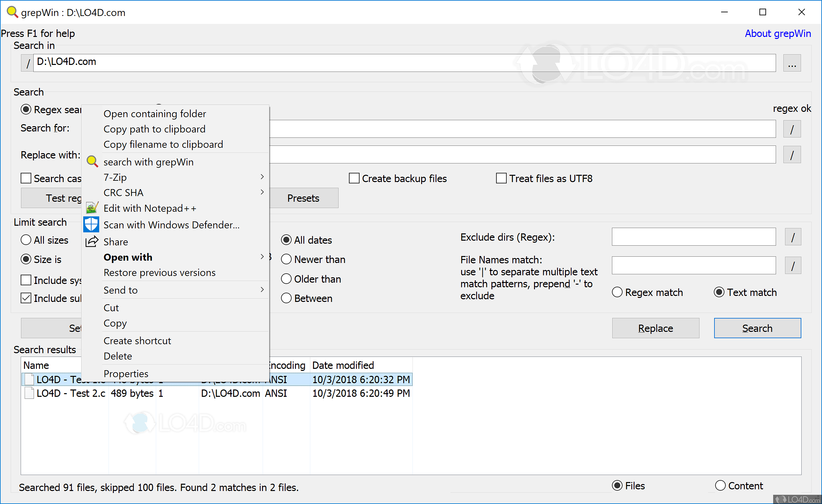Open Properties from context menu
The image size is (822, 504).
click(x=126, y=374)
